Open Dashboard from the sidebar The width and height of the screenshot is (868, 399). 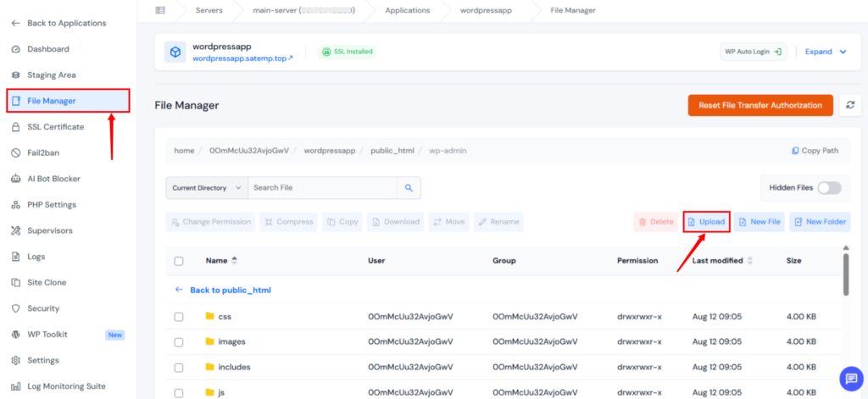[x=48, y=49]
